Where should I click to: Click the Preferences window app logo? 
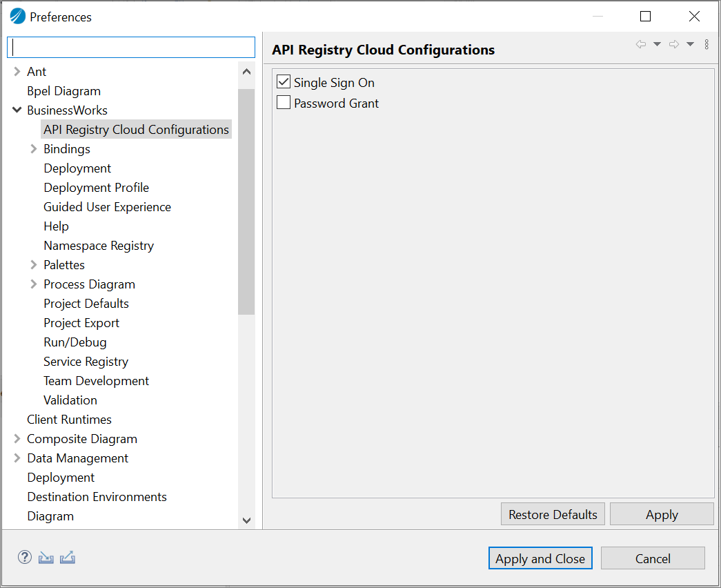(x=17, y=17)
